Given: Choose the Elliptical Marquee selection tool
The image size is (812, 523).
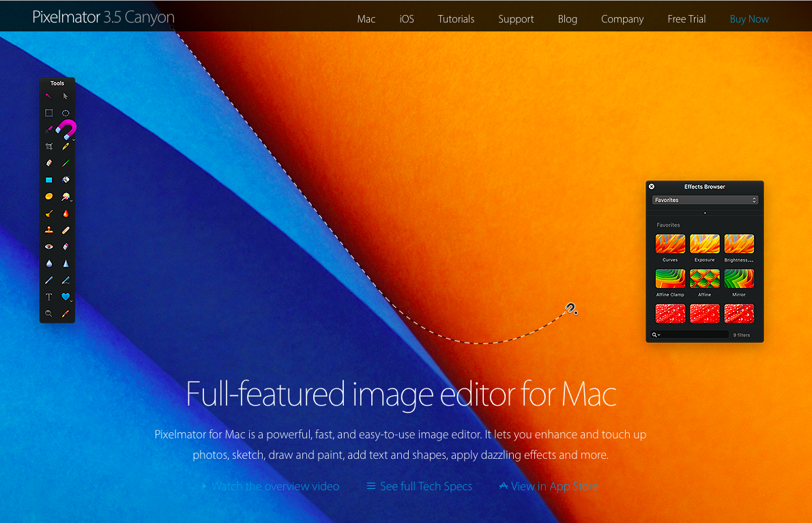Looking at the screenshot, I should (66, 113).
